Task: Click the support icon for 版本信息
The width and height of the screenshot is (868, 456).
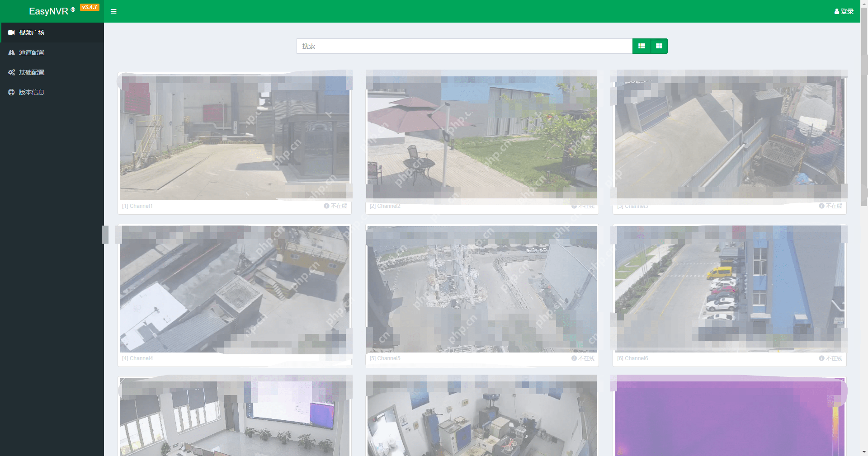Action: [11, 92]
